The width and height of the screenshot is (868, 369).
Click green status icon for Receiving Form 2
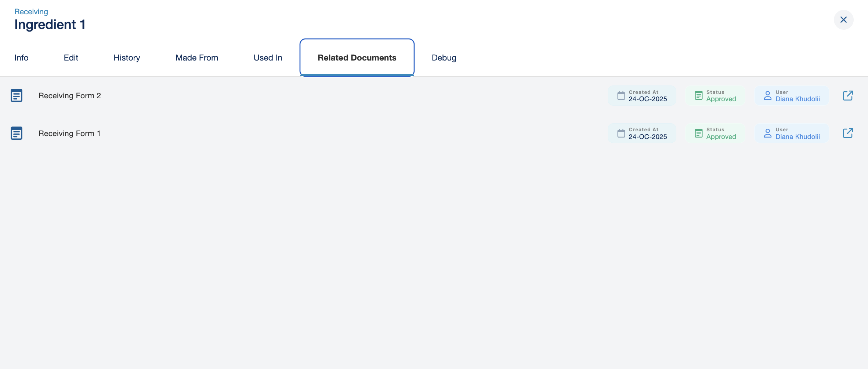click(698, 95)
